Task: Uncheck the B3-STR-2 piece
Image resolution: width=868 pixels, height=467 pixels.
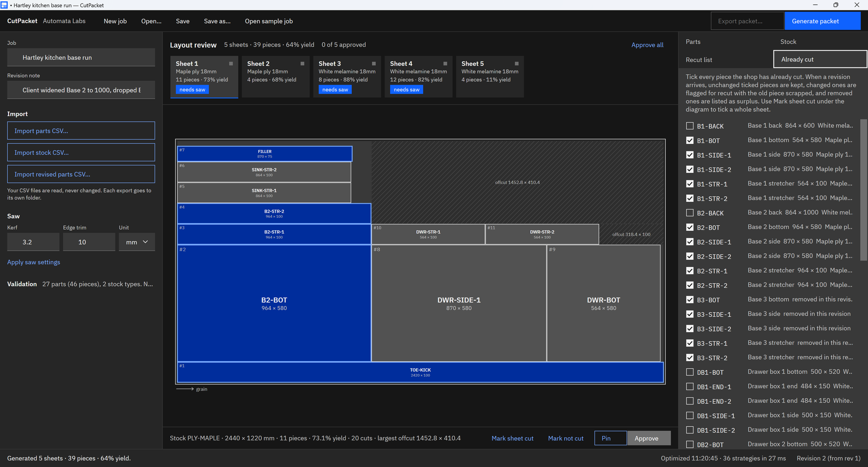Action: 690,357
